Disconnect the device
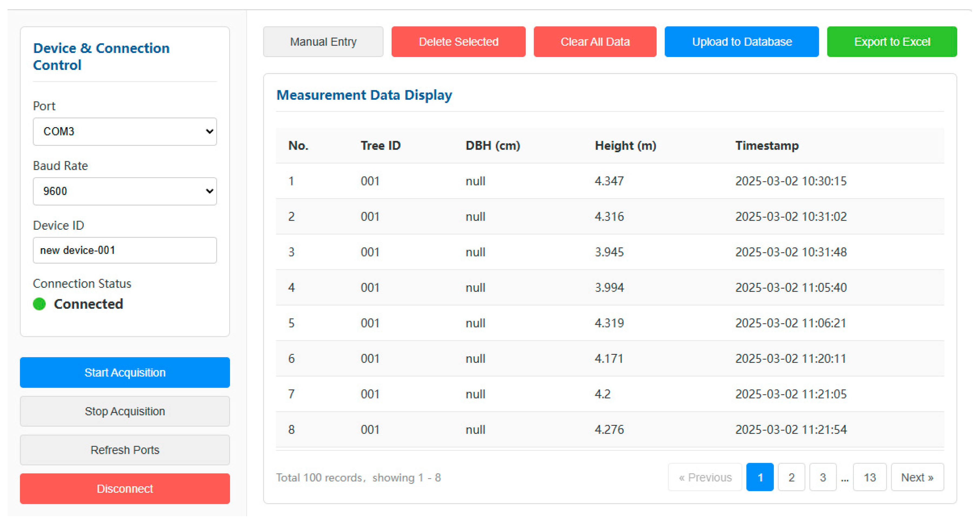This screenshot has width=980, height=523. coord(125,489)
